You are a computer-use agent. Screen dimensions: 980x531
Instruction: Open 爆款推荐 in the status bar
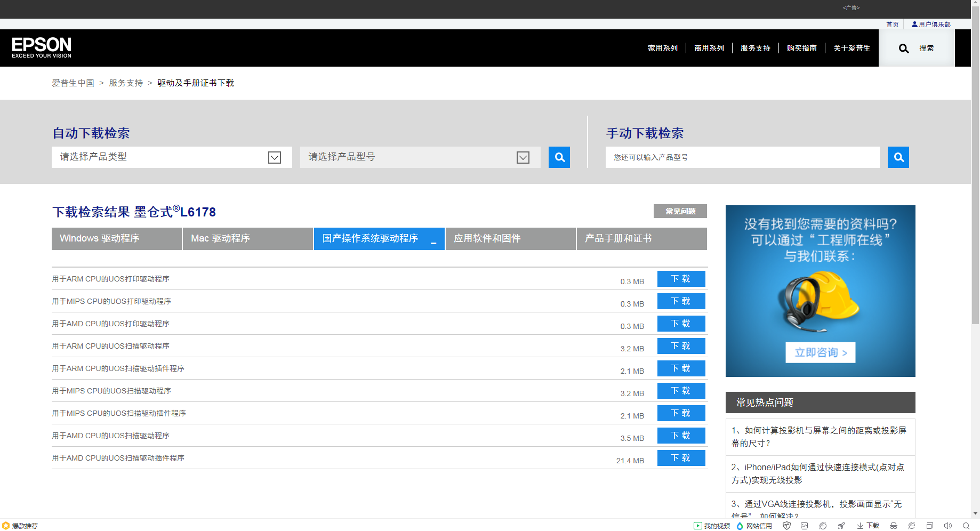[20, 526]
